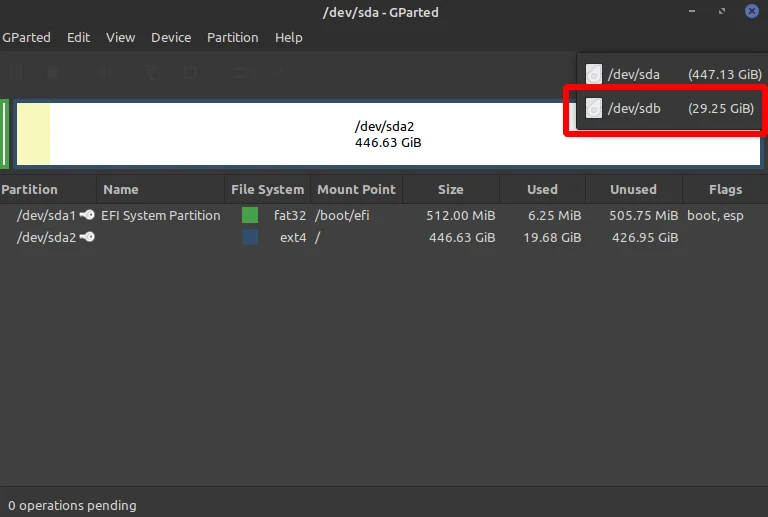Click the green fat32 color swatch
Image resolution: width=768 pixels, height=517 pixels.
250,215
